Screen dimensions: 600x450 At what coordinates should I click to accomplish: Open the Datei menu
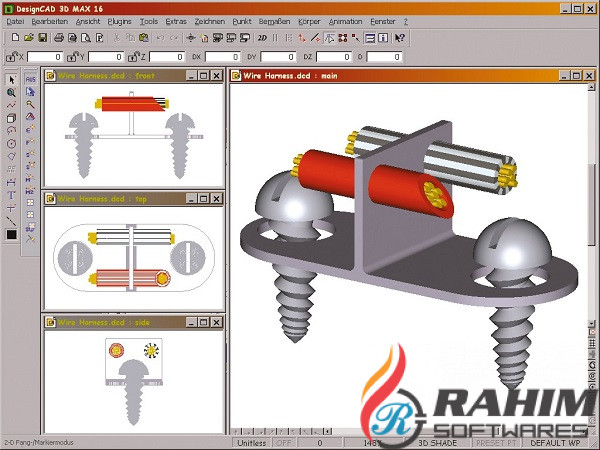15,21
